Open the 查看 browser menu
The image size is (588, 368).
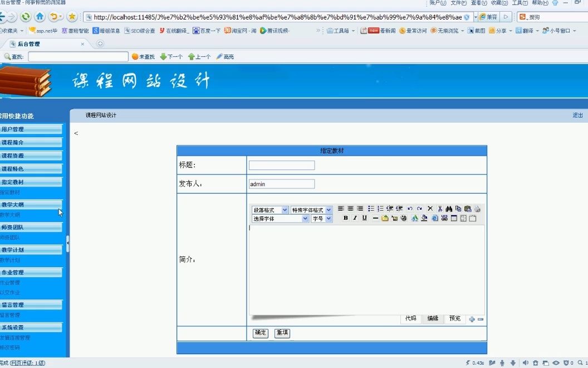pos(478,3)
